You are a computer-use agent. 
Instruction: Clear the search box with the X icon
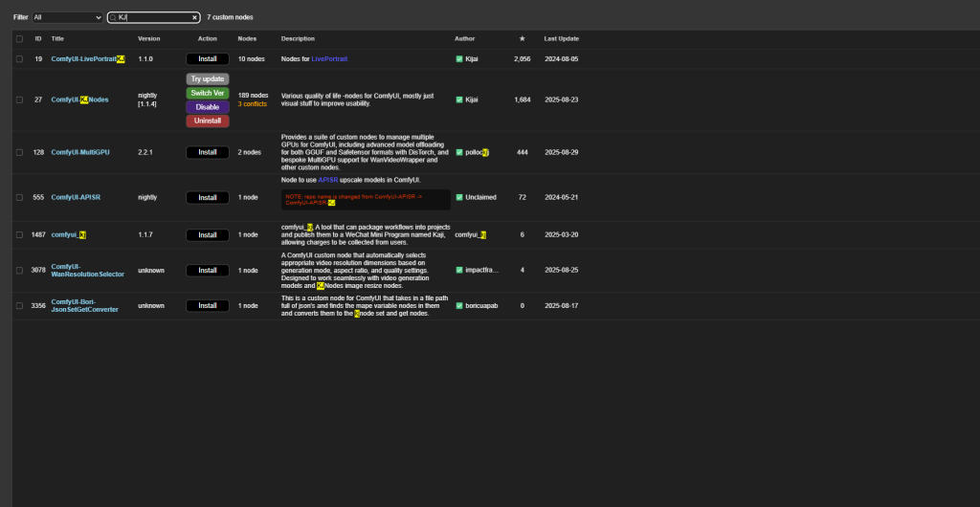(194, 17)
